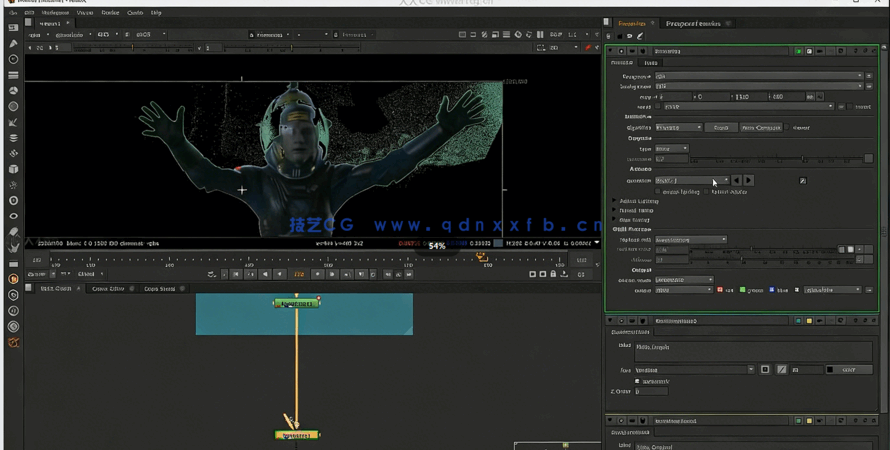This screenshot has width=890, height=450.
Task: Open the operation dropdown in the Properties panel
Action: click(692, 181)
